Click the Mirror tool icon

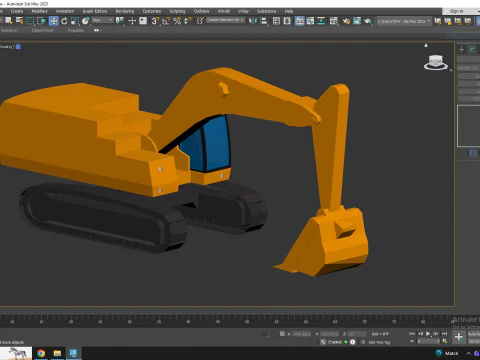coord(253,21)
